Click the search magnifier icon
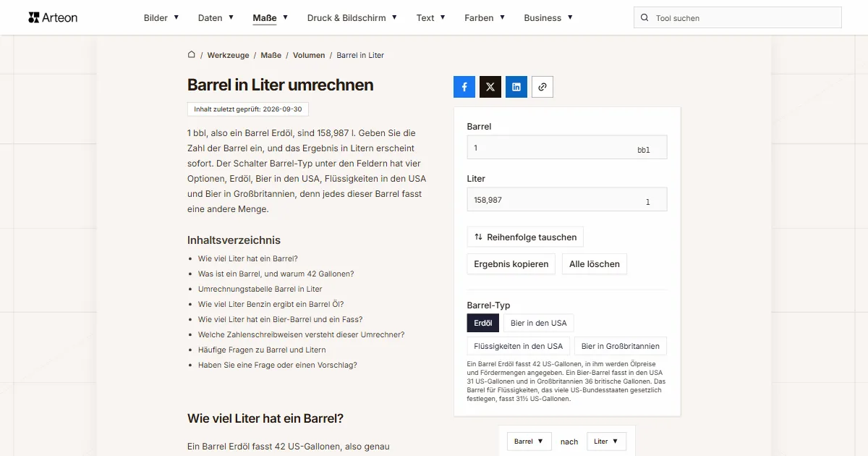868x456 pixels. [x=644, y=18]
